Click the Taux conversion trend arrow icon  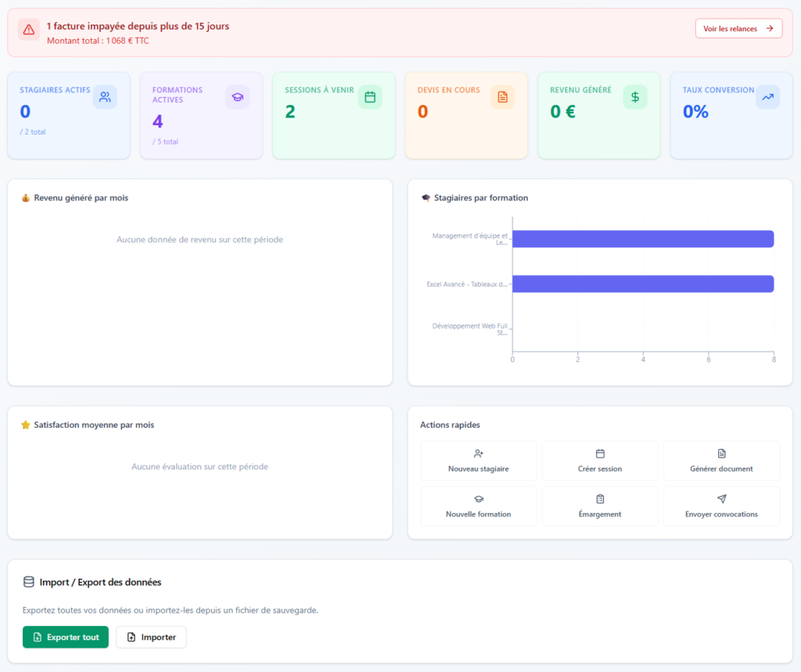click(x=768, y=97)
